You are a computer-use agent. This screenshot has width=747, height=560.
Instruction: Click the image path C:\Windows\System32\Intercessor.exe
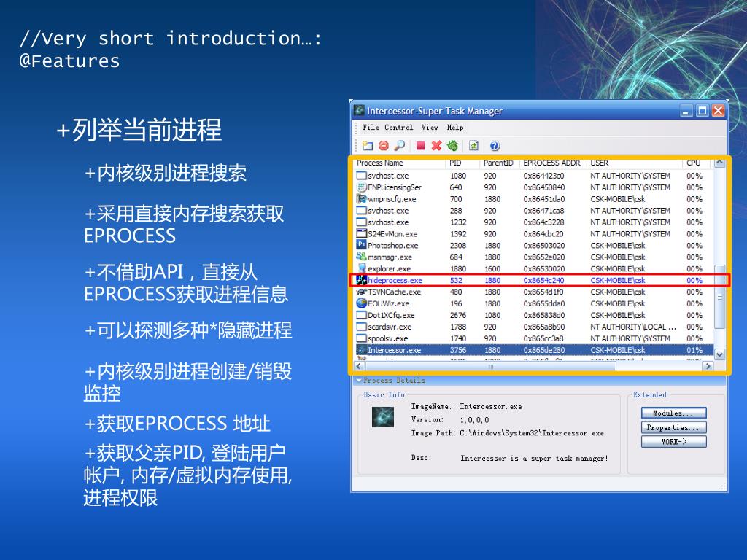[532, 433]
